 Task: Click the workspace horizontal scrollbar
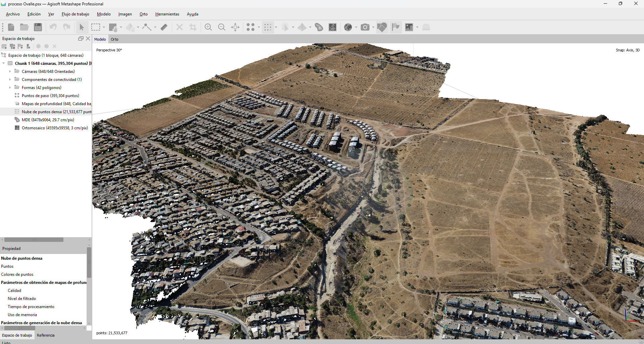point(34,240)
